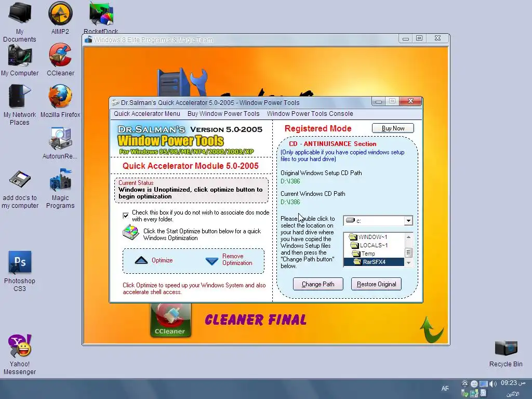Viewport: 532px width, 399px height.
Task: Click the smiley face tray icon
Action: click(x=474, y=384)
